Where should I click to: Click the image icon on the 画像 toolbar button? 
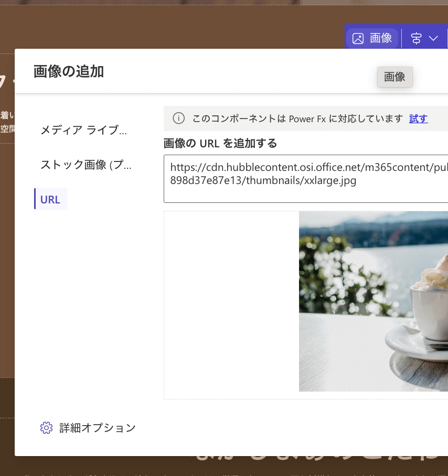pyautogui.click(x=358, y=37)
